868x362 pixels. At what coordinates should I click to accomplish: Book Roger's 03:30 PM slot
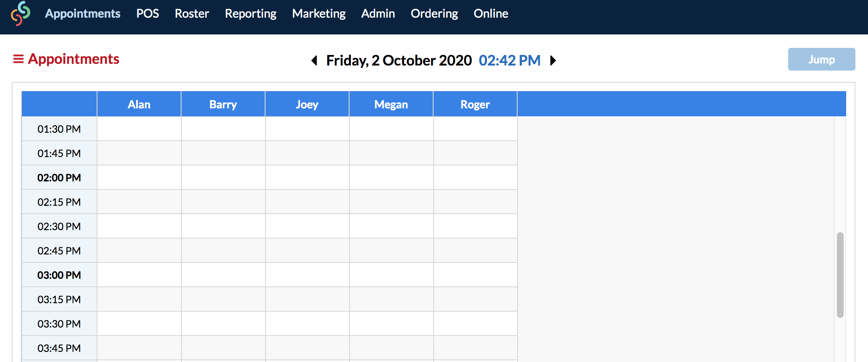[475, 324]
